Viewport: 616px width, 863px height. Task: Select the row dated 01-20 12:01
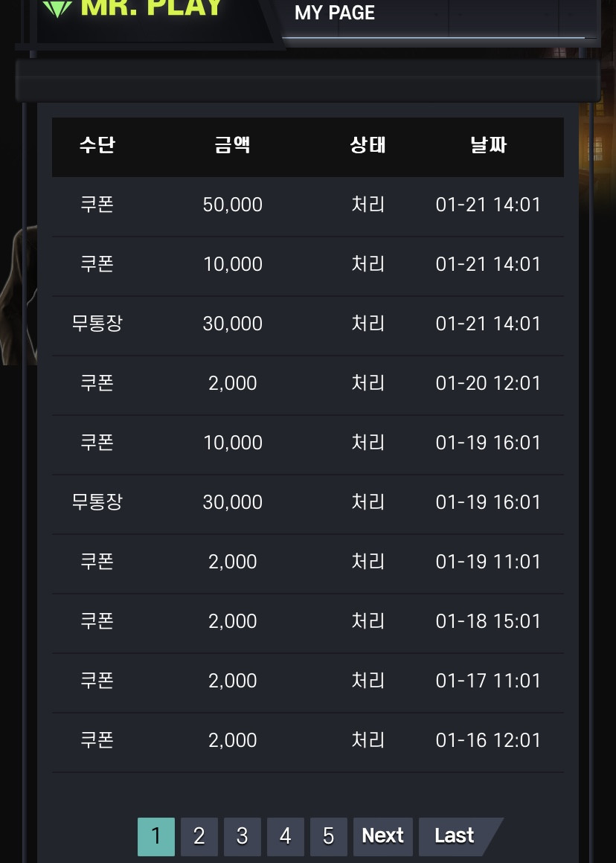coord(308,384)
